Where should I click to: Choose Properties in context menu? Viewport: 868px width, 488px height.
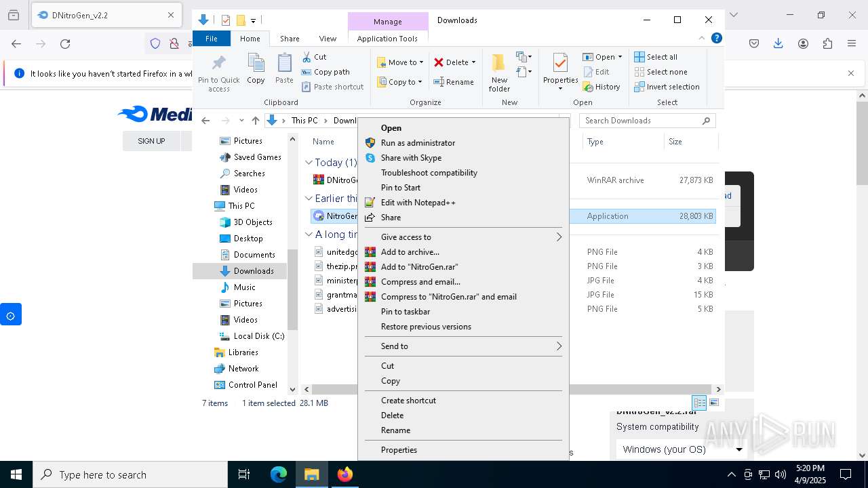pos(463,450)
